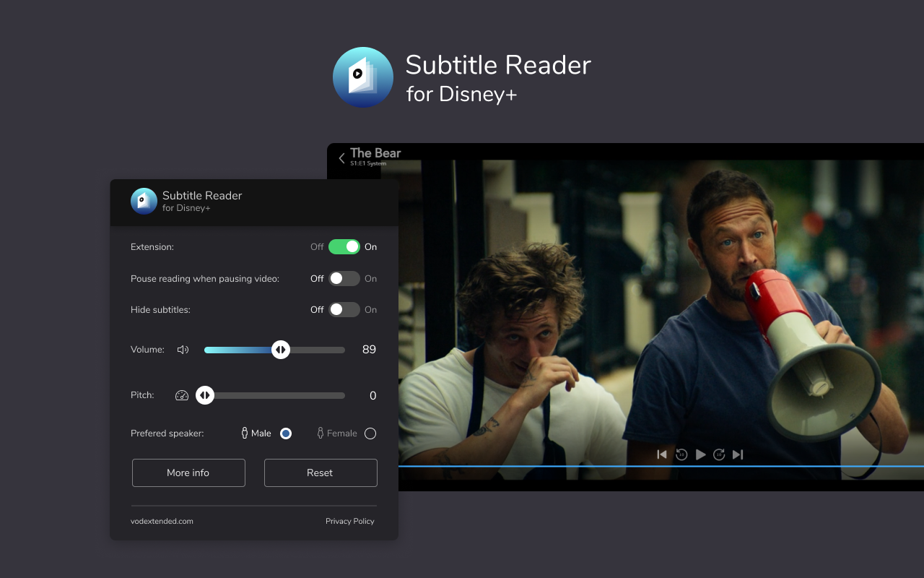Click the pitch value 0
924x578 pixels.
point(373,396)
